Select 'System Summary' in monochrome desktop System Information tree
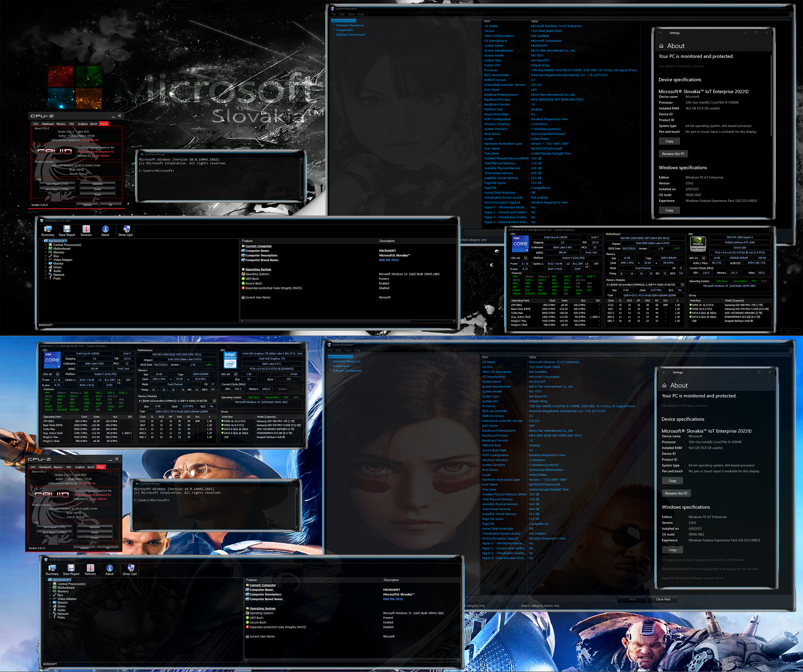Viewport: 803px width, 672px height. pos(344,21)
